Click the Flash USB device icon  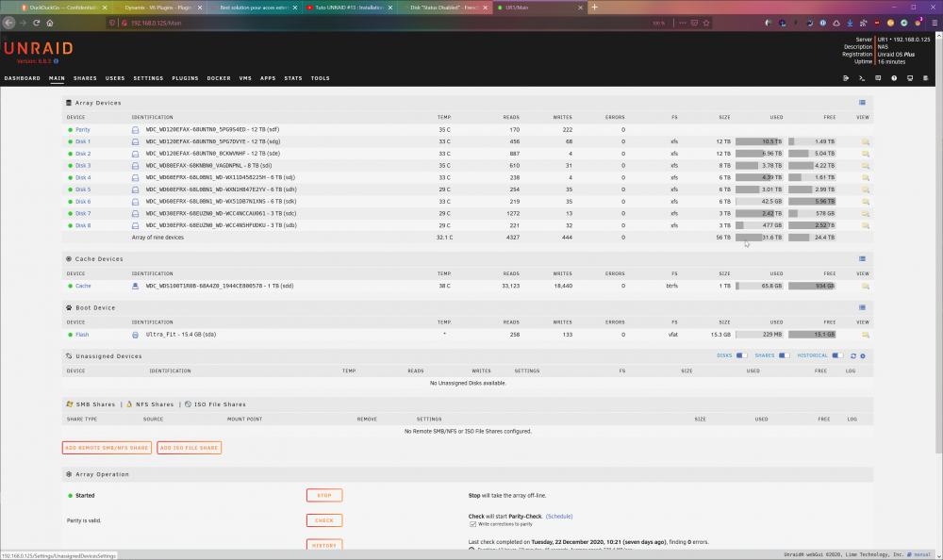click(135, 335)
